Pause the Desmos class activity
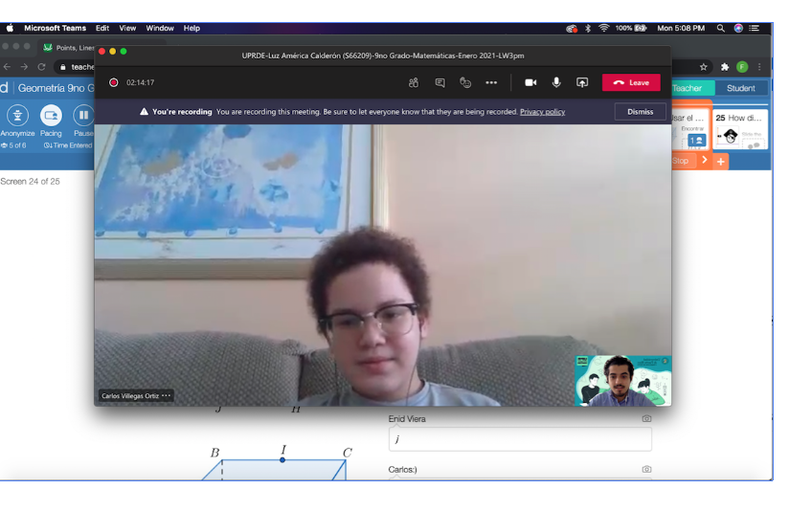This screenshot has height=511, width=812. [83, 116]
